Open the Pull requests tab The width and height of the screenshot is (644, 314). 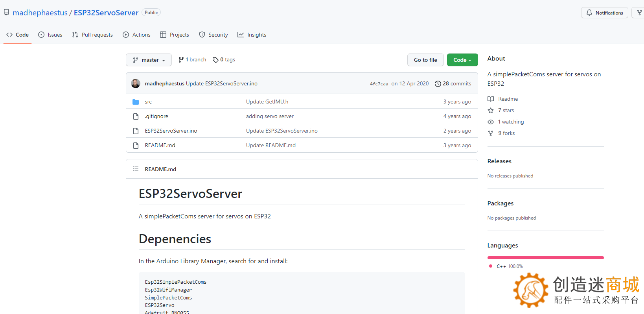point(92,35)
